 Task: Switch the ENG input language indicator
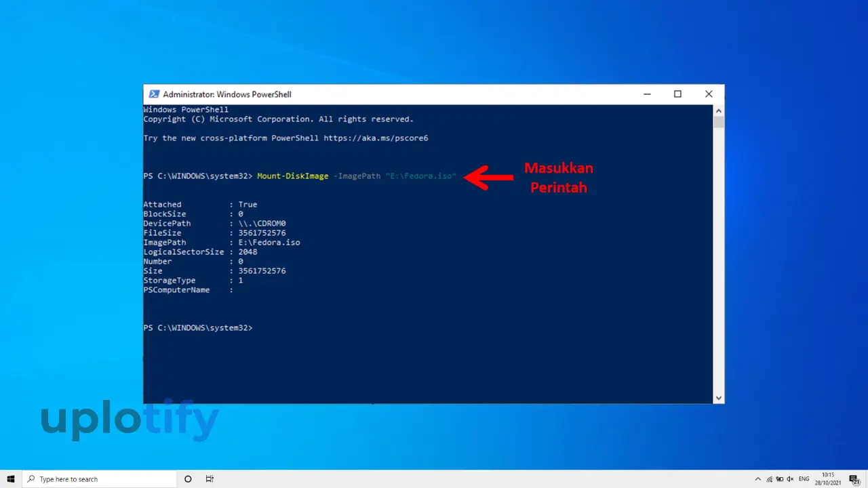pos(804,479)
